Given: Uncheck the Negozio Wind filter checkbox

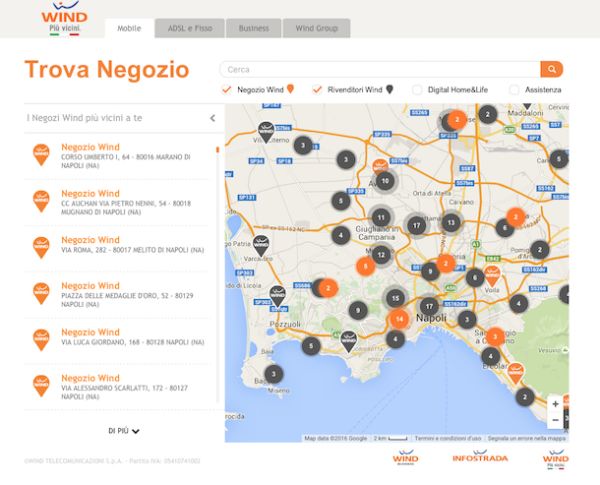Looking at the screenshot, I should click(228, 89).
